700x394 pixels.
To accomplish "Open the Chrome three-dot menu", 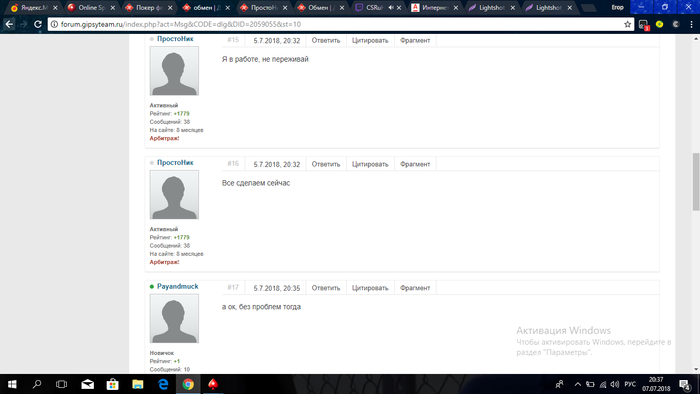I will [x=691, y=24].
